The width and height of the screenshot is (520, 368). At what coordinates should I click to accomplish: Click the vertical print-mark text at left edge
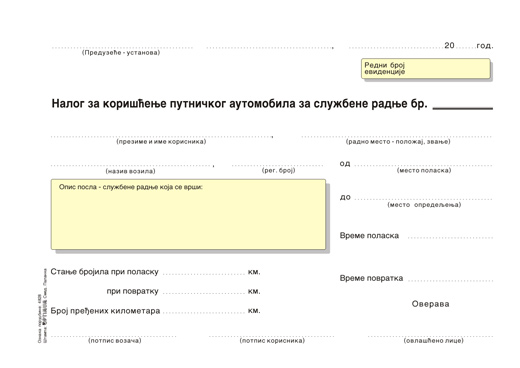coord(43,305)
